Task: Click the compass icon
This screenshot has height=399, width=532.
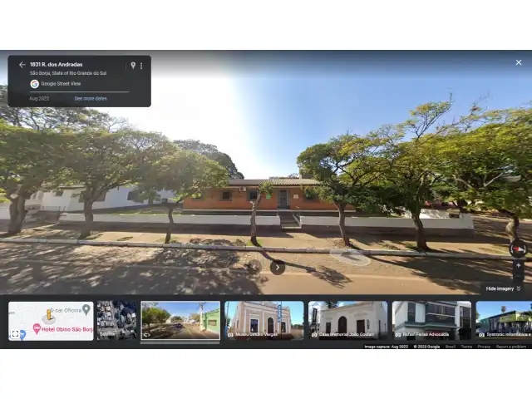Action: [518, 249]
